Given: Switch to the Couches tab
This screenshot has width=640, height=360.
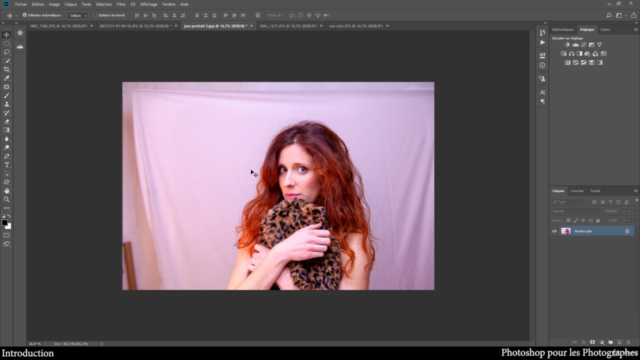Looking at the screenshot, I should coord(577,191).
